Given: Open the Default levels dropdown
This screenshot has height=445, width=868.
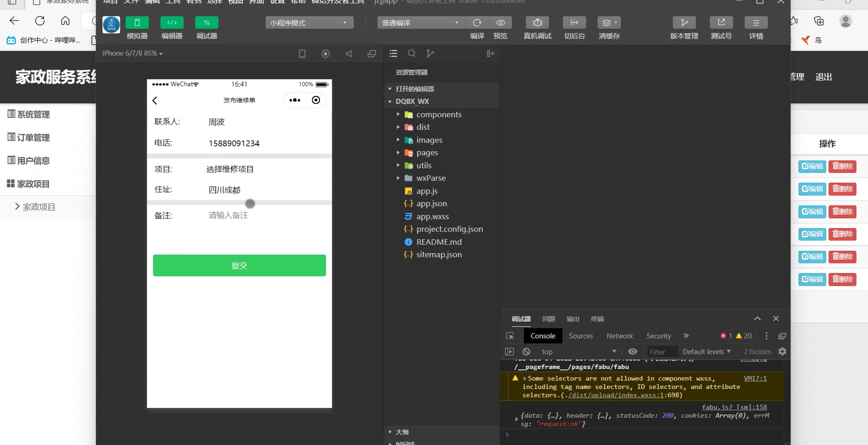Looking at the screenshot, I should coord(707,352).
